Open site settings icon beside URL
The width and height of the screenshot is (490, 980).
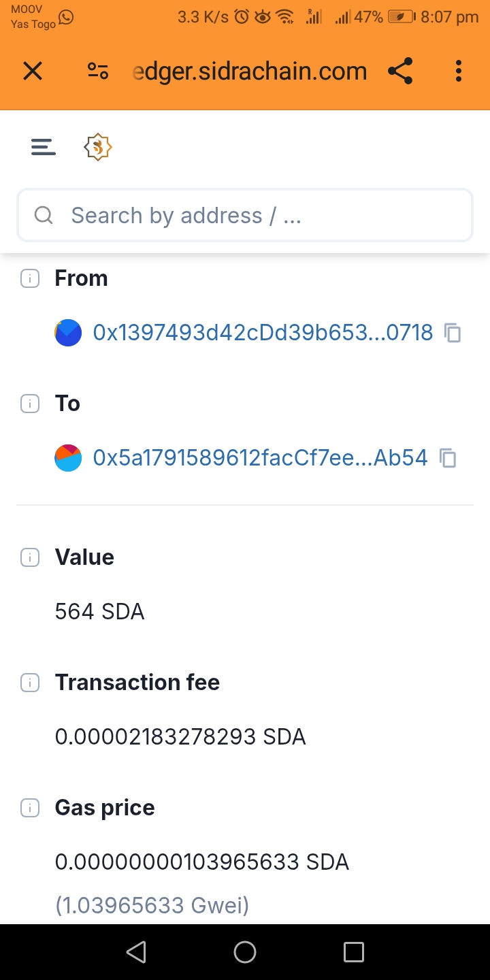pyautogui.click(x=98, y=71)
